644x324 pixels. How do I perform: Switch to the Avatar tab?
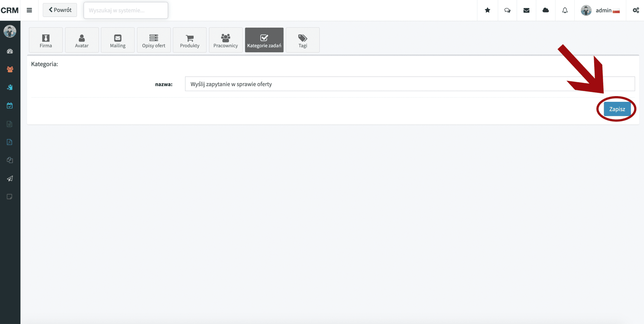pyautogui.click(x=82, y=40)
